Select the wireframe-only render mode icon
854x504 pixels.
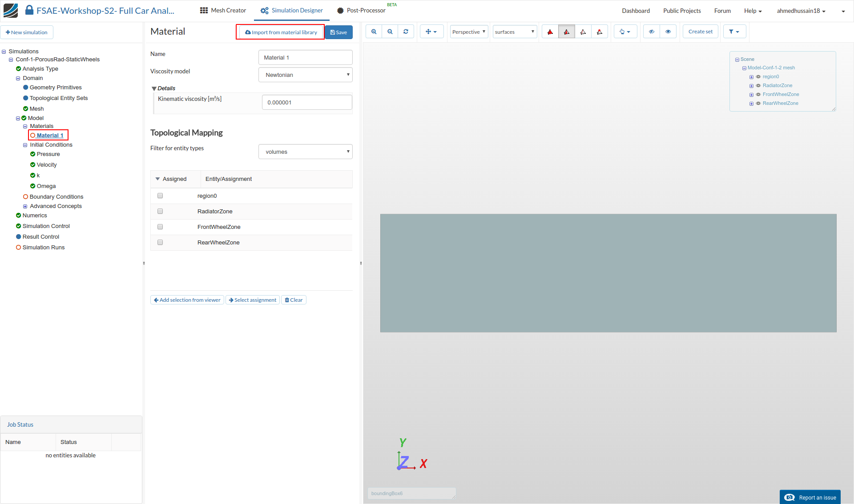[583, 32]
